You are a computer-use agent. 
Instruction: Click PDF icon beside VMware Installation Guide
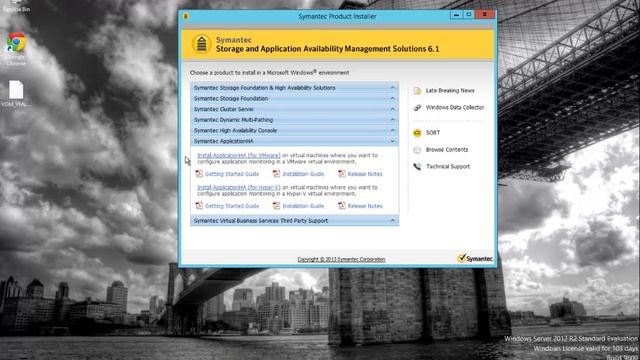(276, 174)
